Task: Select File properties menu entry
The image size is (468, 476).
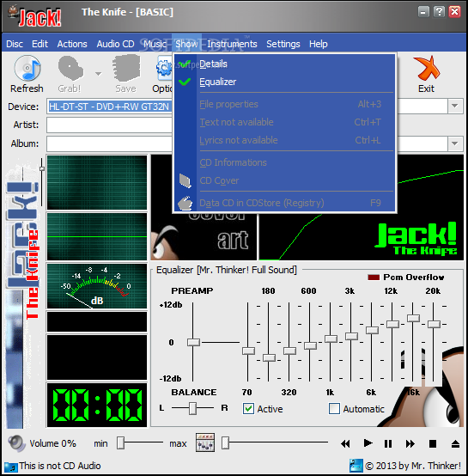Action: (285, 104)
